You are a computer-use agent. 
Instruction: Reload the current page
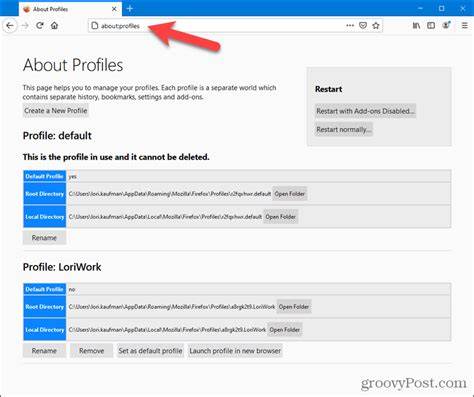(40, 26)
